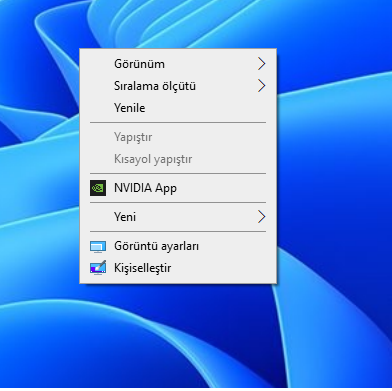
Task: Open Görüntü ayarları display settings
Action: (x=178, y=246)
